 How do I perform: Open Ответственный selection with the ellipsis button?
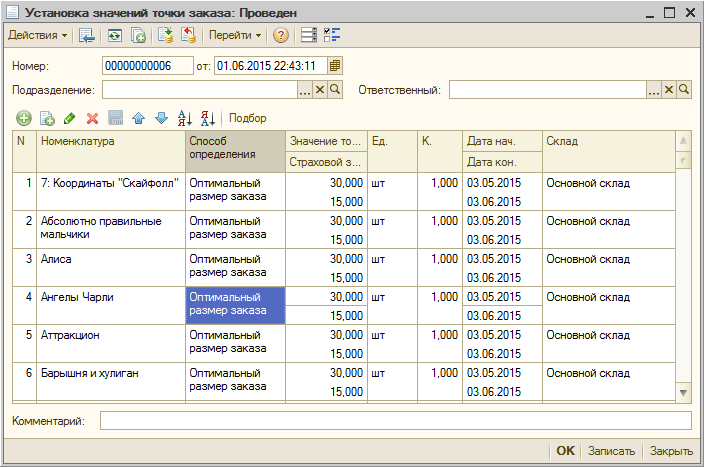click(x=654, y=90)
